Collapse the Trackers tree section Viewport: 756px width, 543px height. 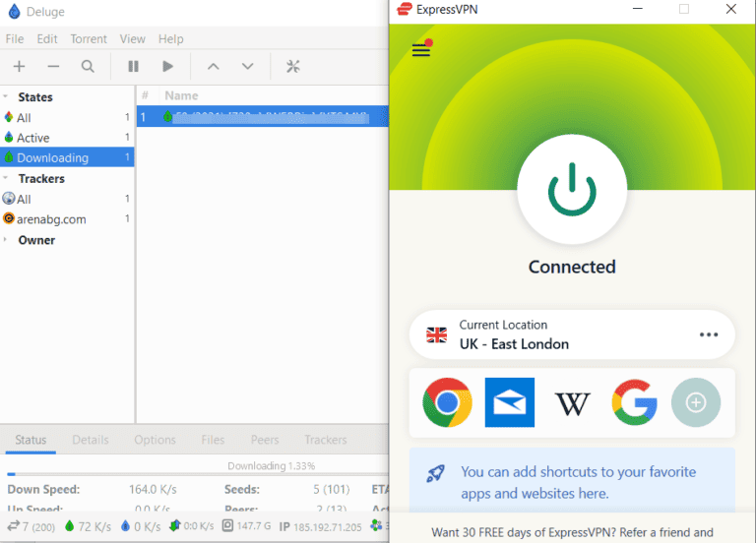[7, 179]
